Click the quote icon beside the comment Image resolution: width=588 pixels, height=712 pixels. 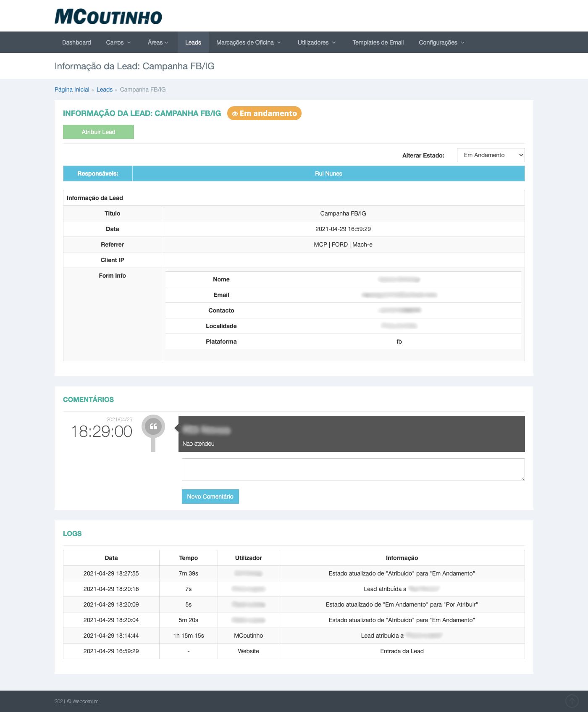(153, 426)
